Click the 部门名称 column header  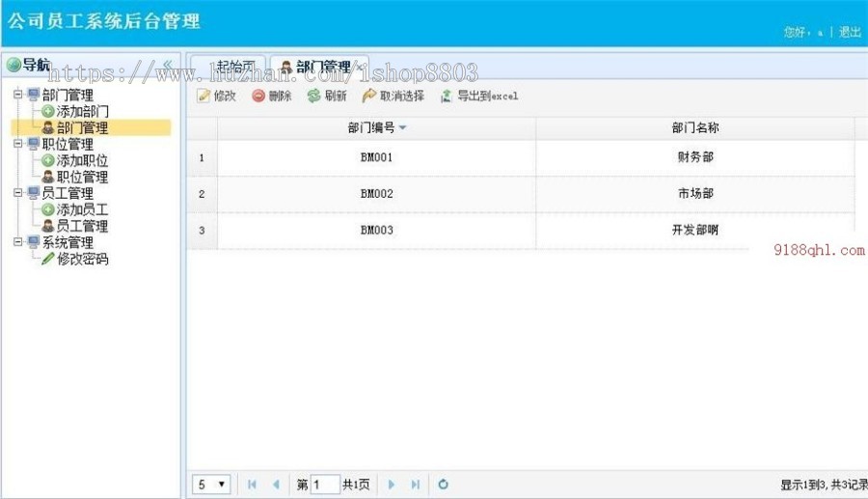click(695, 128)
